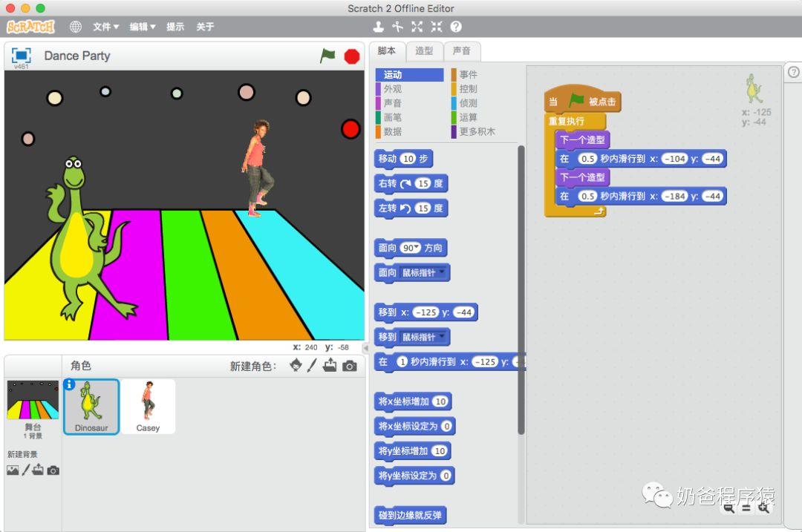
Task: Choose backdrop from library icon
Action: click(x=13, y=470)
